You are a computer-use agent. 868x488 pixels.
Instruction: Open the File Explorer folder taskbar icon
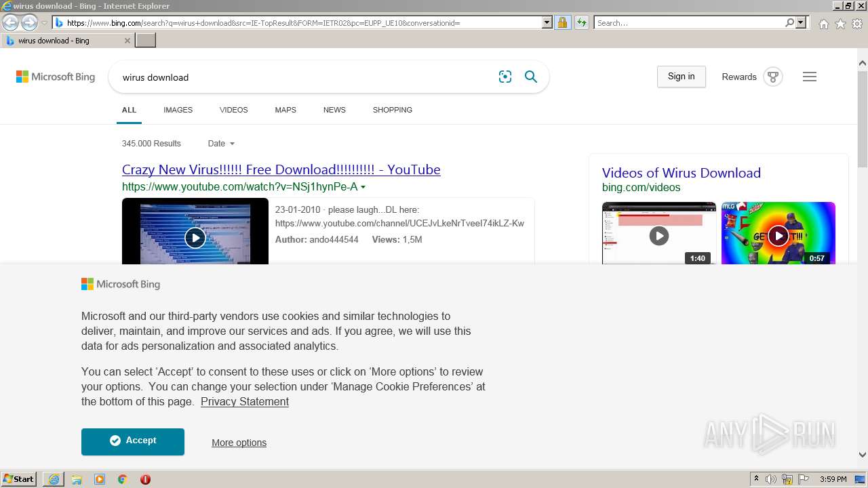click(77, 479)
